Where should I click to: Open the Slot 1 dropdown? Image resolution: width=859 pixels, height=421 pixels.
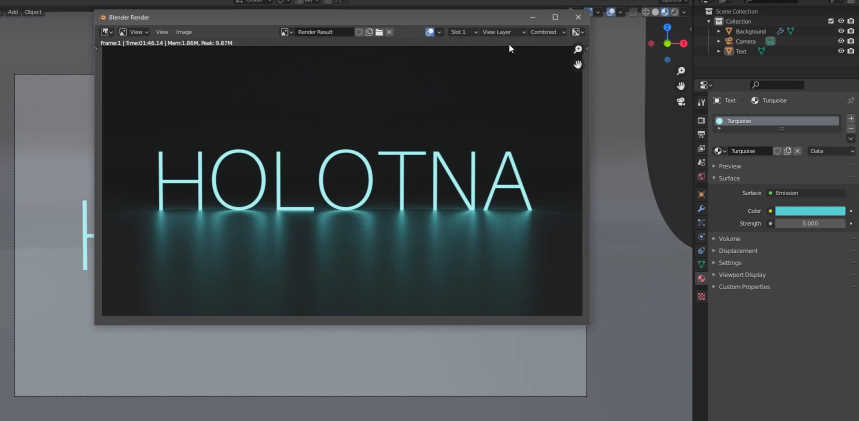(x=463, y=32)
